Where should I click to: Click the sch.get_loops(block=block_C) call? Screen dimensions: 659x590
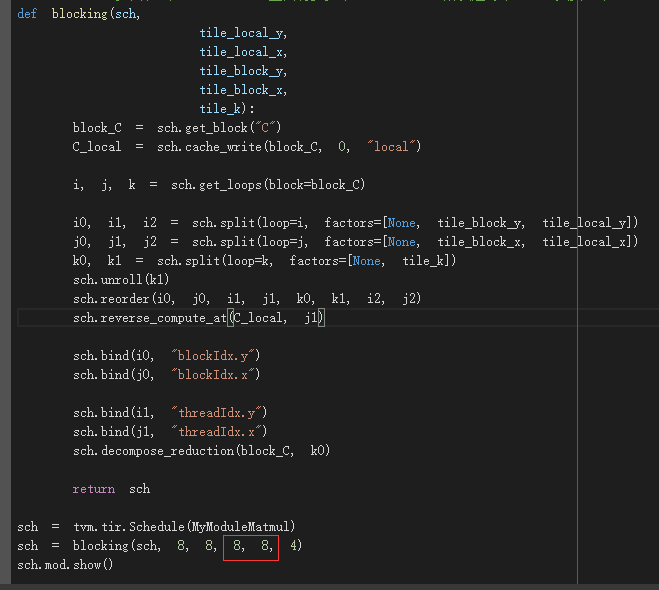268,185
